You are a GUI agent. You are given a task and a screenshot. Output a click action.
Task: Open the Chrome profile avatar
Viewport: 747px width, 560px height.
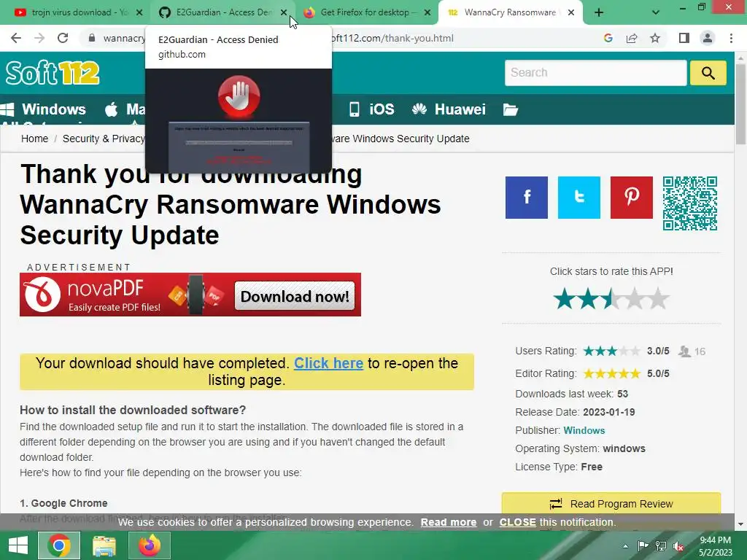pos(708,38)
